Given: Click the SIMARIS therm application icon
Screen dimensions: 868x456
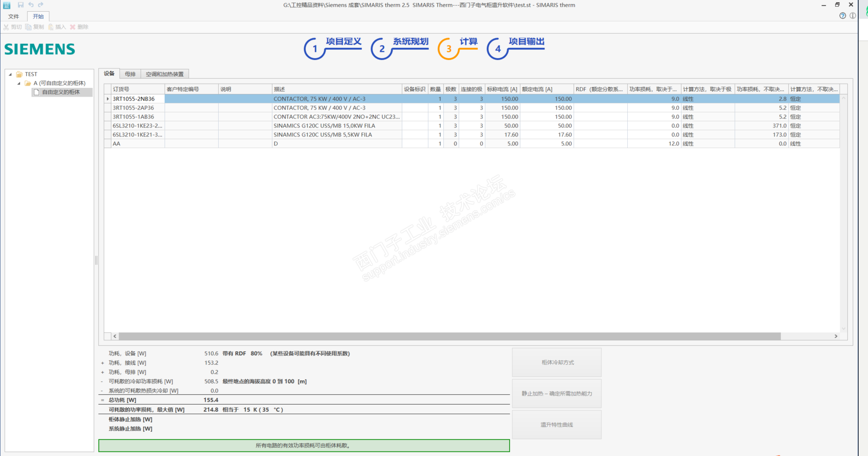Looking at the screenshot, I should click(7, 5).
